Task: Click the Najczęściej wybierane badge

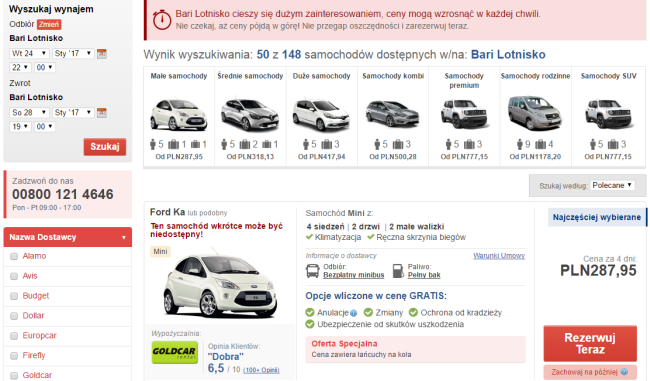Action: tap(597, 217)
